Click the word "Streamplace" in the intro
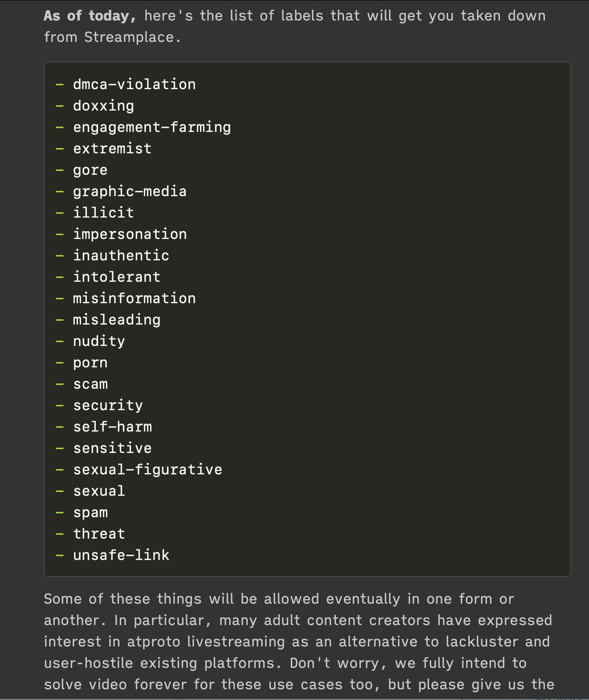 (129, 37)
